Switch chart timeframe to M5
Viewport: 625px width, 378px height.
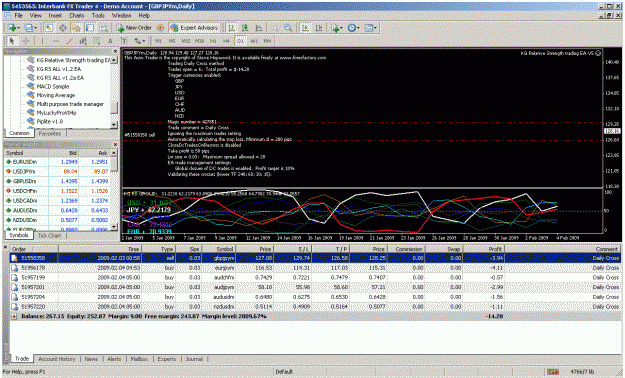coord(172,41)
